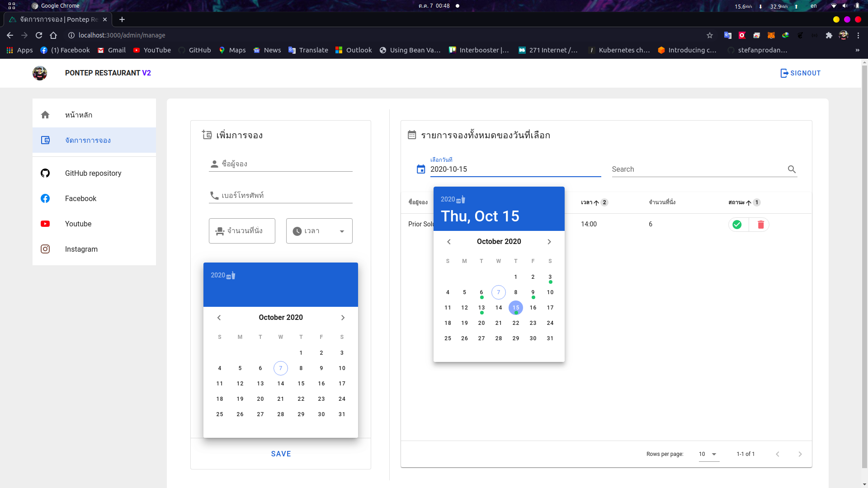Click the Facebook logo icon in sidebar

coord(45,198)
